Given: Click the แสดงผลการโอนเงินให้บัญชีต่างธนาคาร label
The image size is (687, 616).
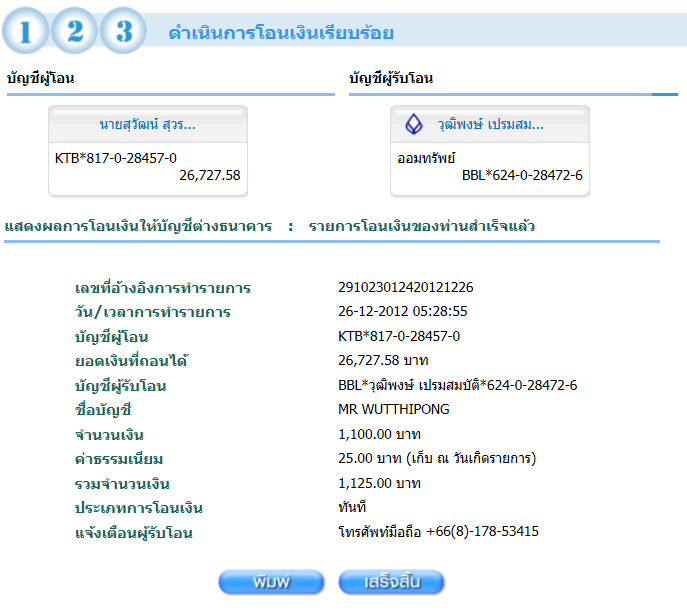Looking at the screenshot, I should pyautogui.click(x=138, y=226).
